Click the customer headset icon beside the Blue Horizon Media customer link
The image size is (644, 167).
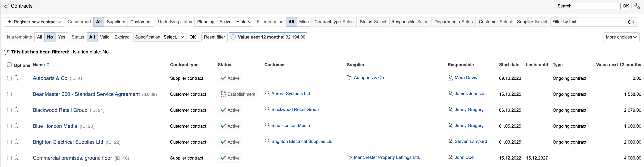tap(267, 126)
